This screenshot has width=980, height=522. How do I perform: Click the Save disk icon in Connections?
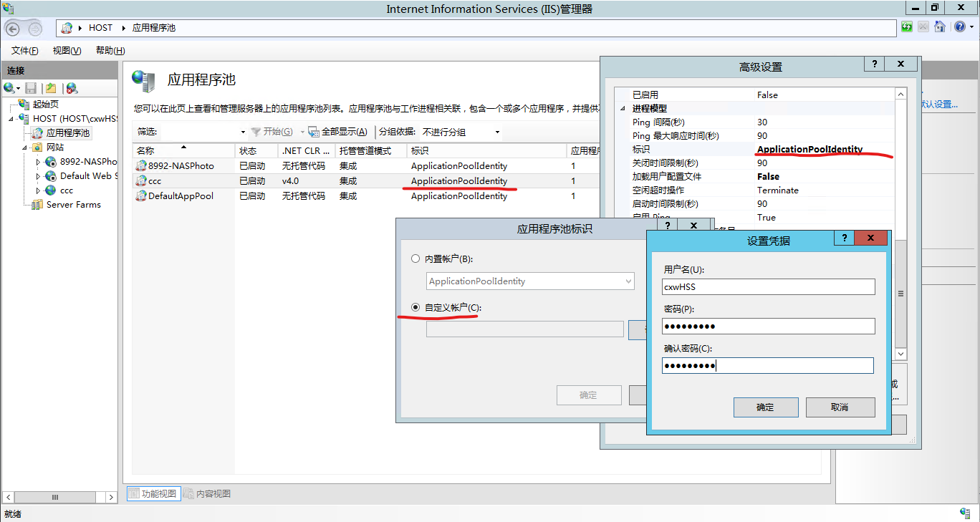(31, 88)
